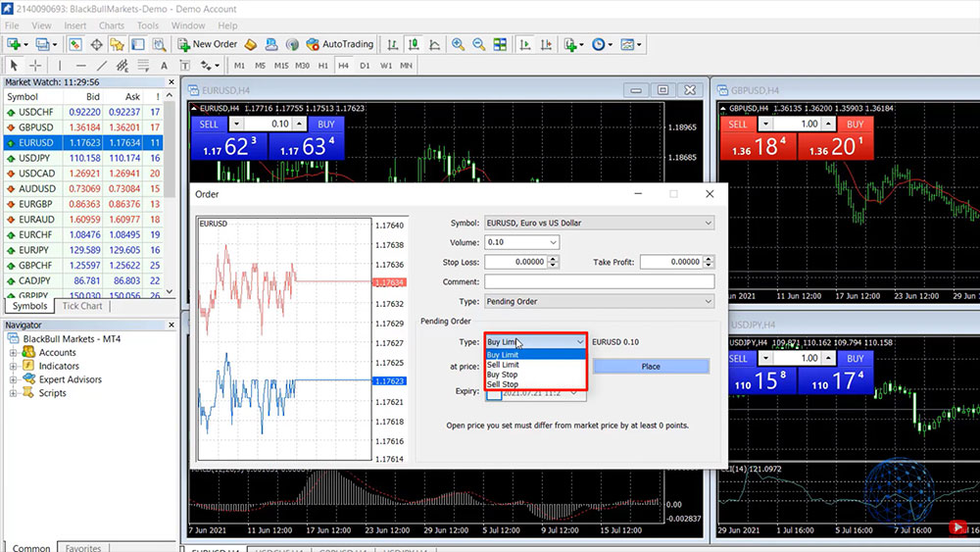Open the Charts menu

(x=112, y=25)
